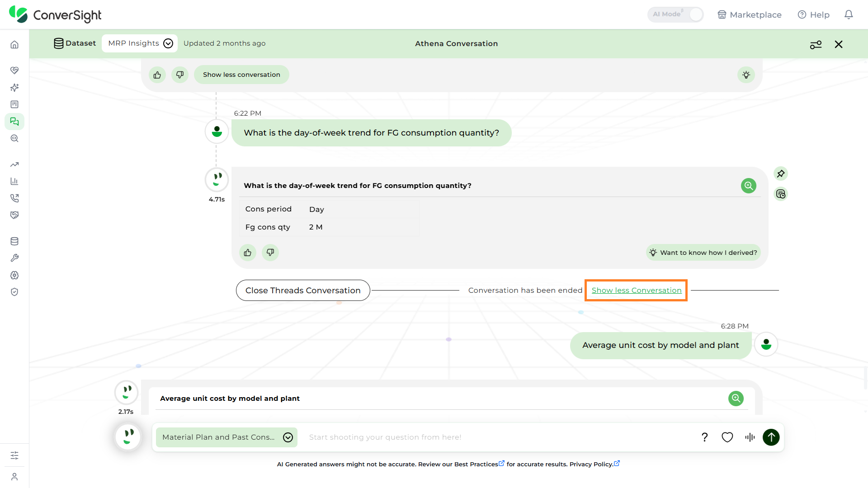This screenshot has width=868, height=488.
Task: Open the shield security icon in the sidebar
Action: [14, 292]
